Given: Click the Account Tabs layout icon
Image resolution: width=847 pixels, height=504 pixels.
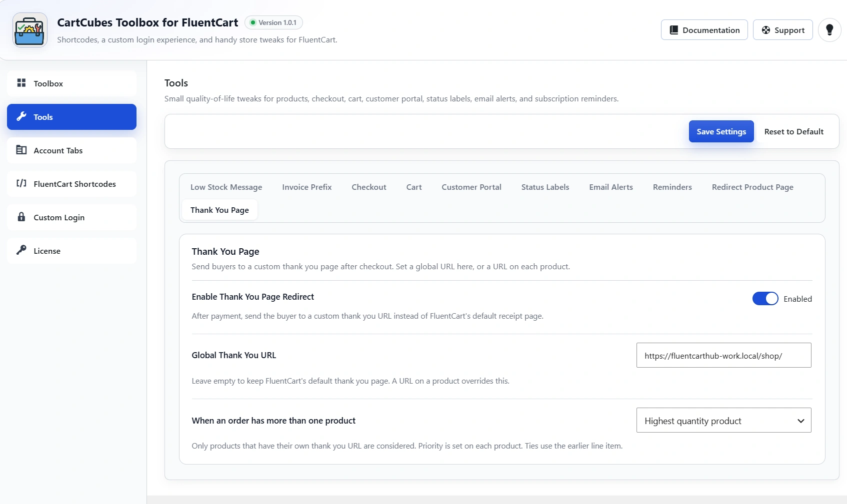Looking at the screenshot, I should pos(21,150).
